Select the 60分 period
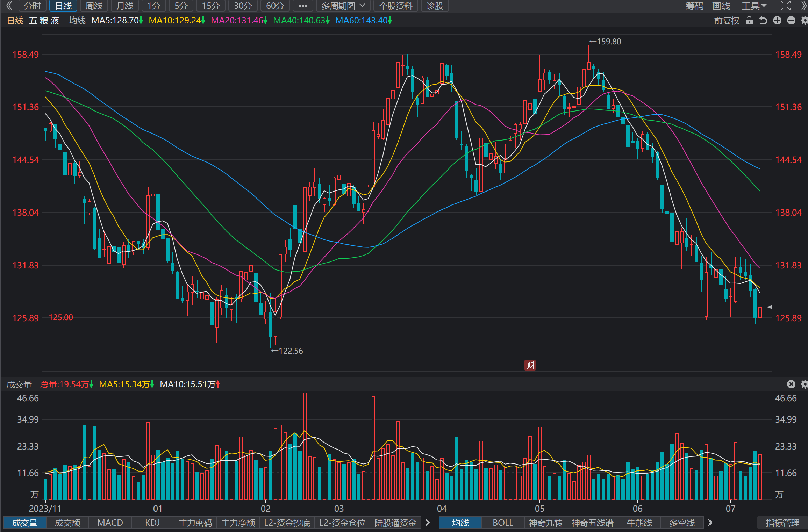 click(x=275, y=6)
